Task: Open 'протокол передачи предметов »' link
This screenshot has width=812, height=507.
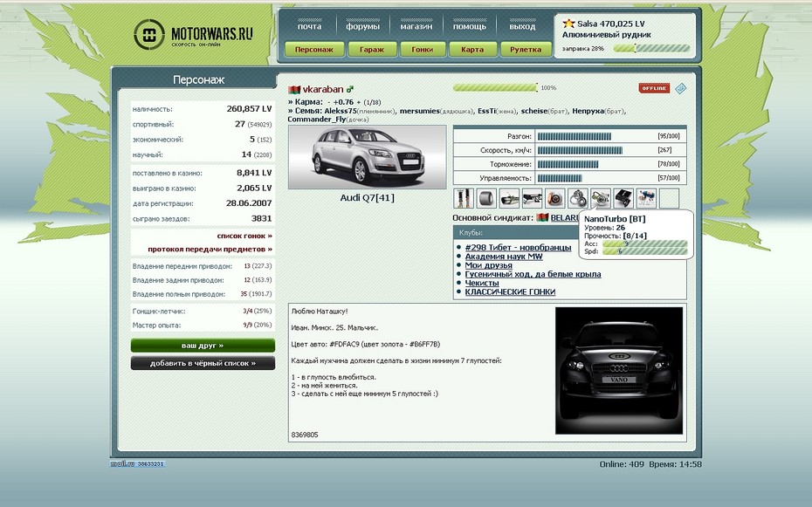Action: pyautogui.click(x=210, y=250)
